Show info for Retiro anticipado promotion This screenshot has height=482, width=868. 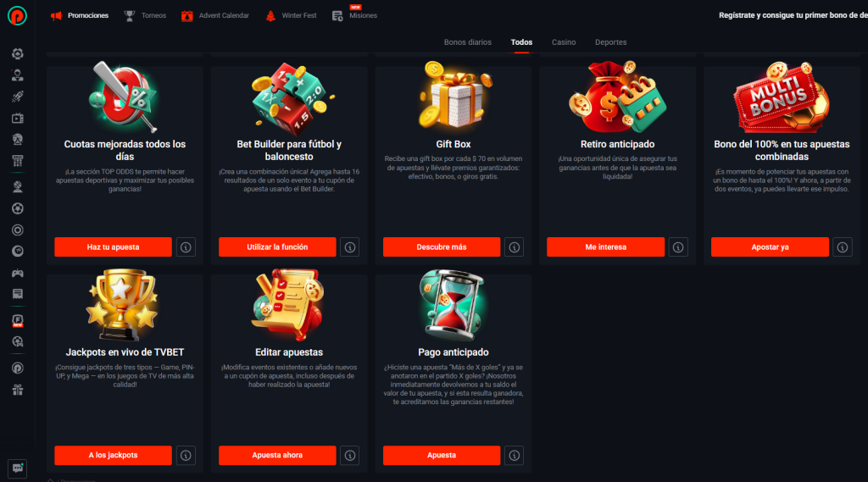point(678,247)
